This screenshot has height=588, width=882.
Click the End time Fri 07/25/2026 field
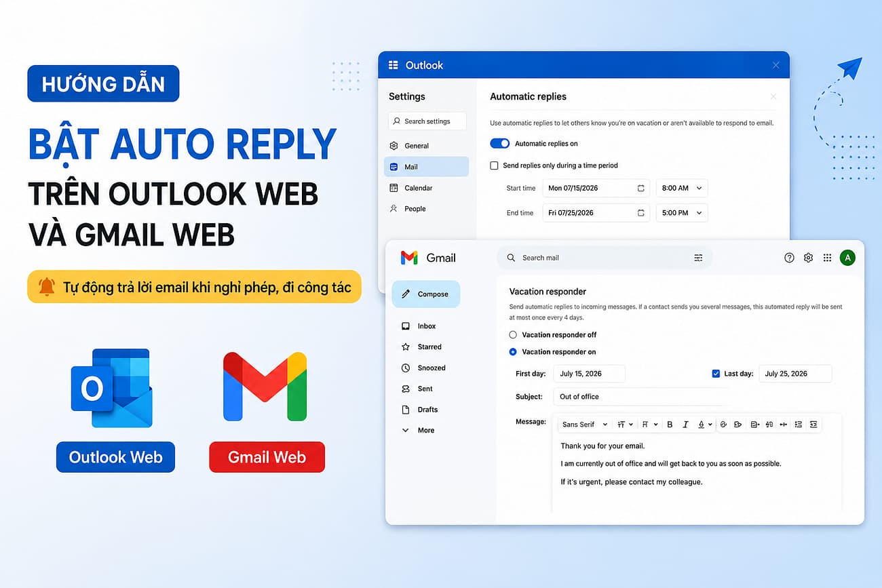596,213
